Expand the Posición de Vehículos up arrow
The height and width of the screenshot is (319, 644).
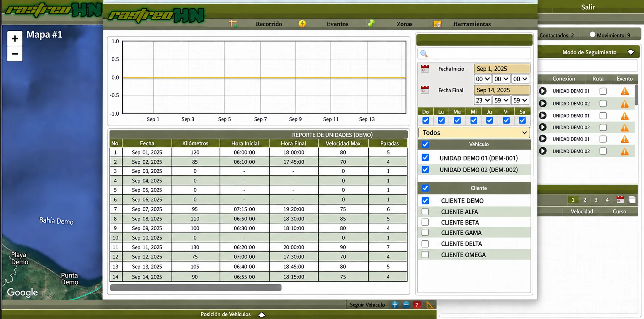pyautogui.click(x=262, y=315)
